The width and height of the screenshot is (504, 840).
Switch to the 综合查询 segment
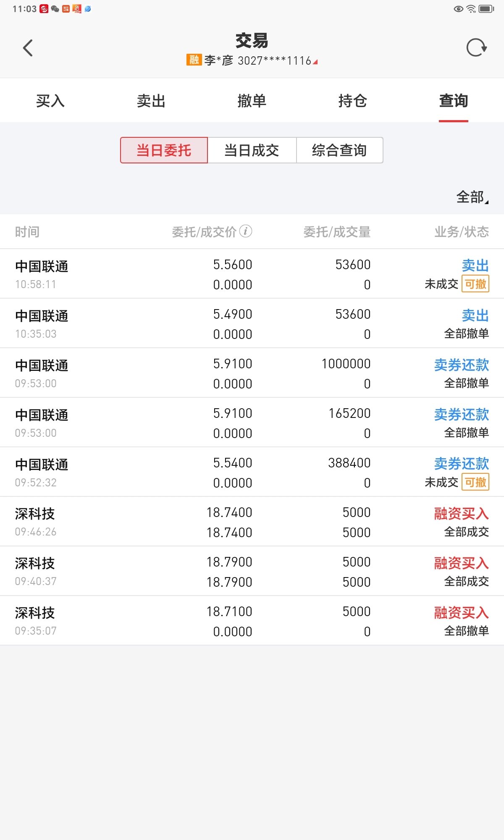(339, 150)
